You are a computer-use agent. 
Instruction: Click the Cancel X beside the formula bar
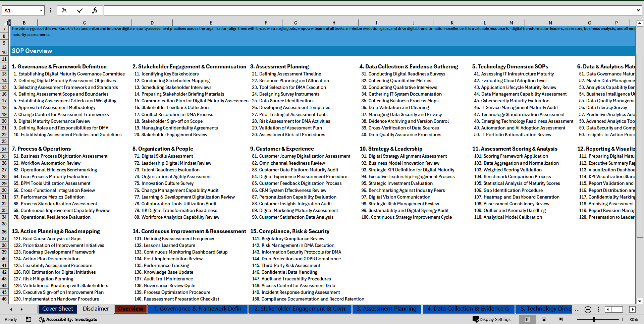point(64,10)
